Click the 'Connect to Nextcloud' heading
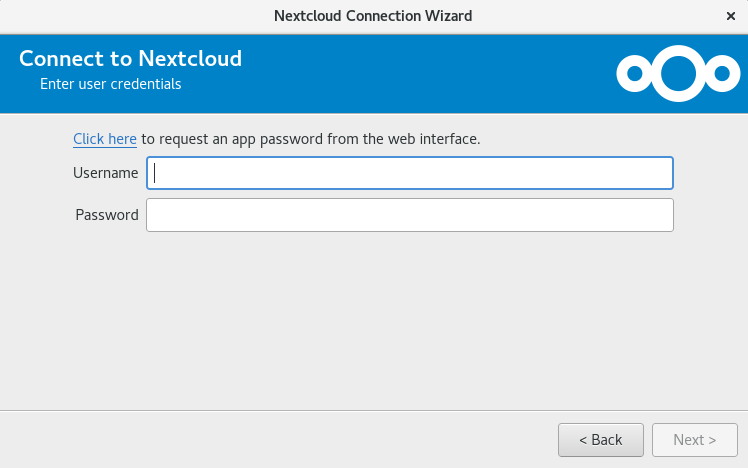Screen dimensions: 748x468 tap(130, 59)
